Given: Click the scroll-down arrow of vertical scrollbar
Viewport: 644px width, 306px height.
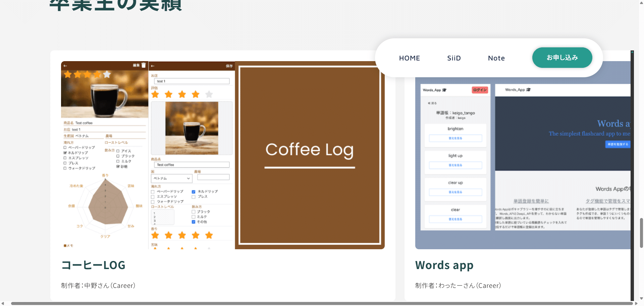Looking at the screenshot, I should pos(641,298).
